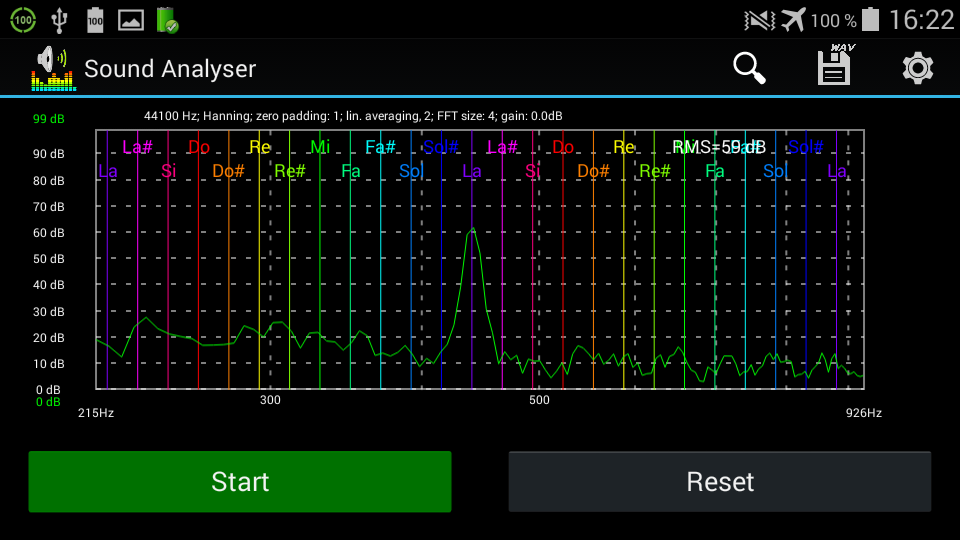The height and width of the screenshot is (540, 960).
Task: Tap the picture notification icon in status bar
Action: [131, 19]
